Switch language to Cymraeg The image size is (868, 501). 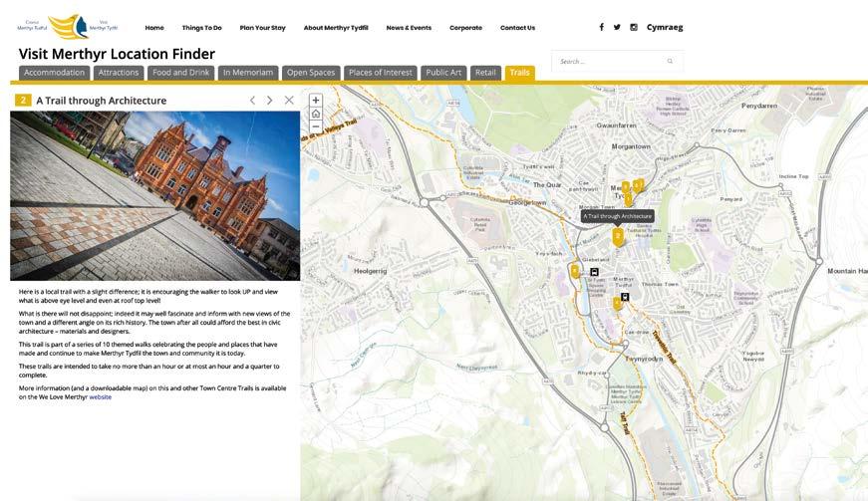point(665,27)
